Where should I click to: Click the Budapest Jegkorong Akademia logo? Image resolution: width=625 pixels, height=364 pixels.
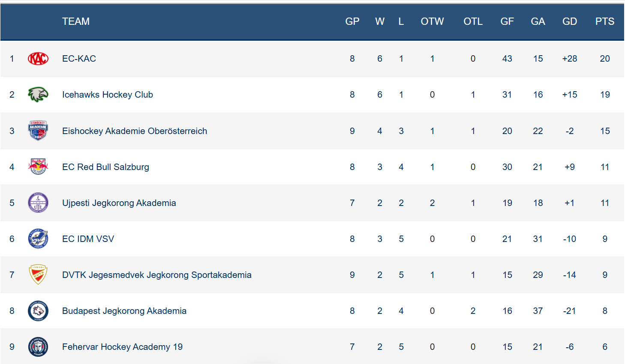coord(38,311)
